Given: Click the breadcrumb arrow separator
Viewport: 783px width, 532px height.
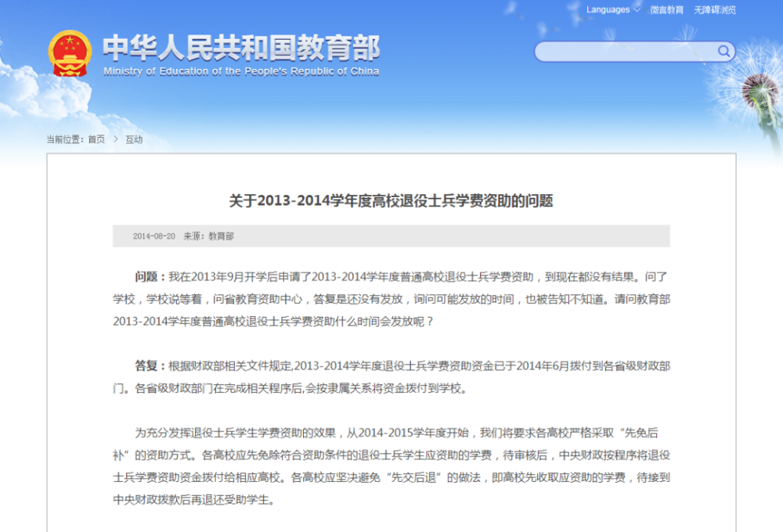Looking at the screenshot, I should (115, 139).
